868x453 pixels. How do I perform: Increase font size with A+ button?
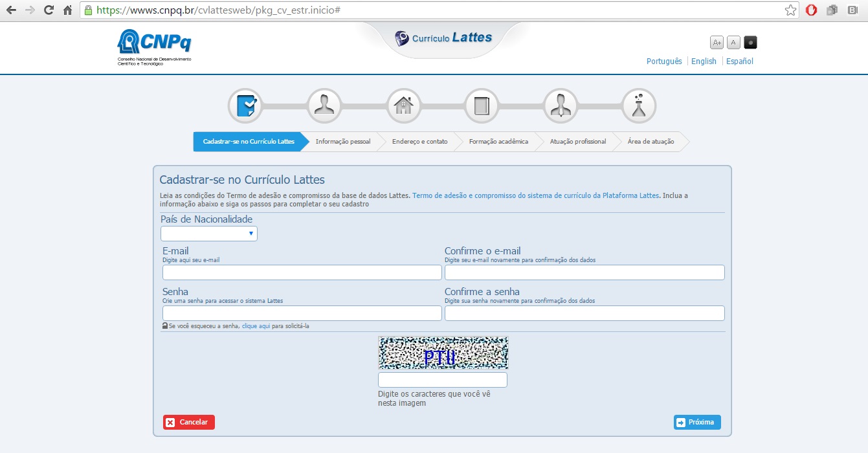pyautogui.click(x=717, y=43)
